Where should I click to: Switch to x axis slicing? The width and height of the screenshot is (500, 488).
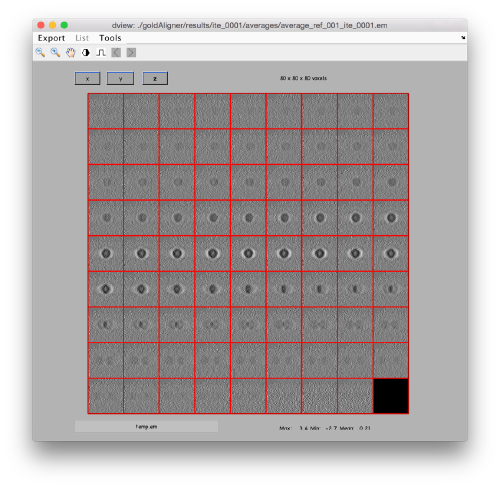pos(87,79)
